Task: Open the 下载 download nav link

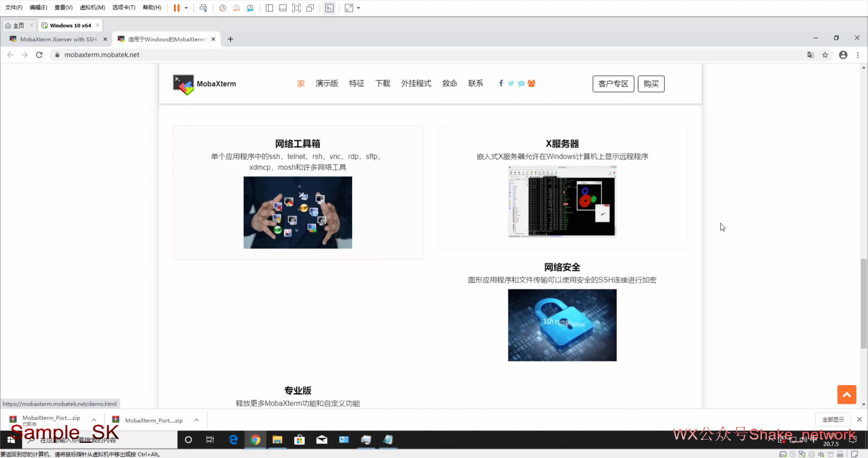Action: (383, 83)
